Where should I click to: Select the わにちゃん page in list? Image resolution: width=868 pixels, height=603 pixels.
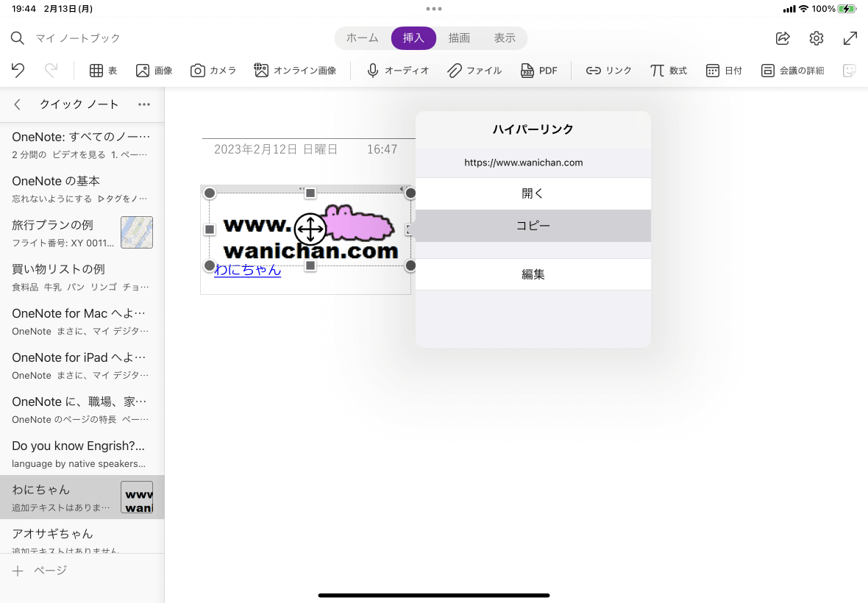82,497
